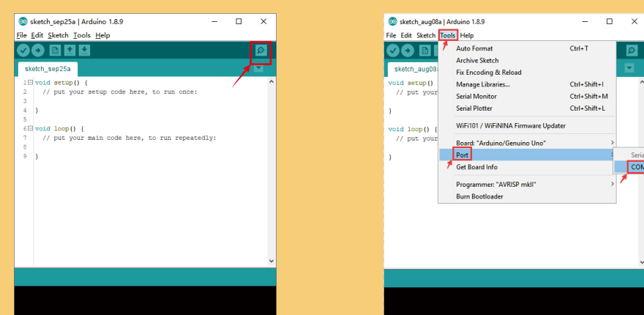644x315 pixels.
Task: Click 'void setup() {' line in sketch_sep25a editor
Action: 61,83
